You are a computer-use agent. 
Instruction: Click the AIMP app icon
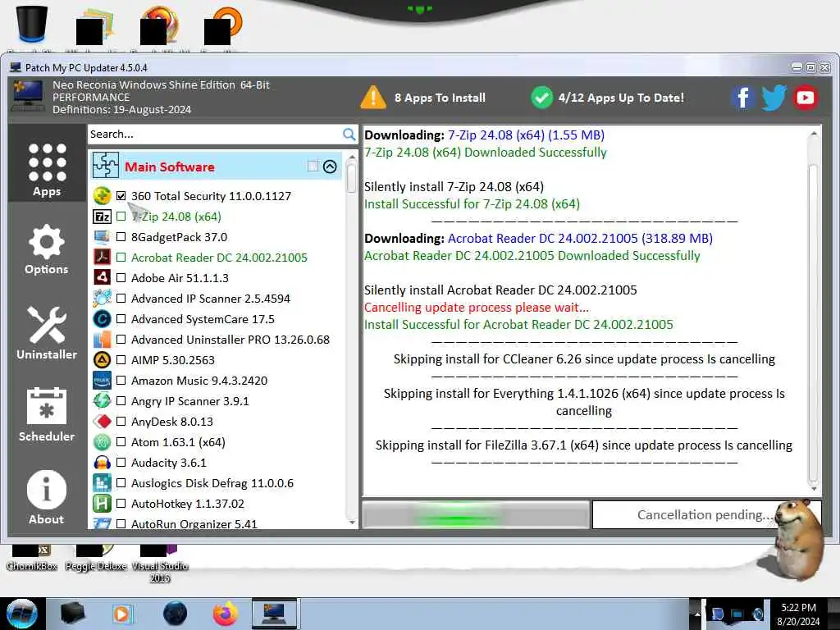[x=102, y=360]
